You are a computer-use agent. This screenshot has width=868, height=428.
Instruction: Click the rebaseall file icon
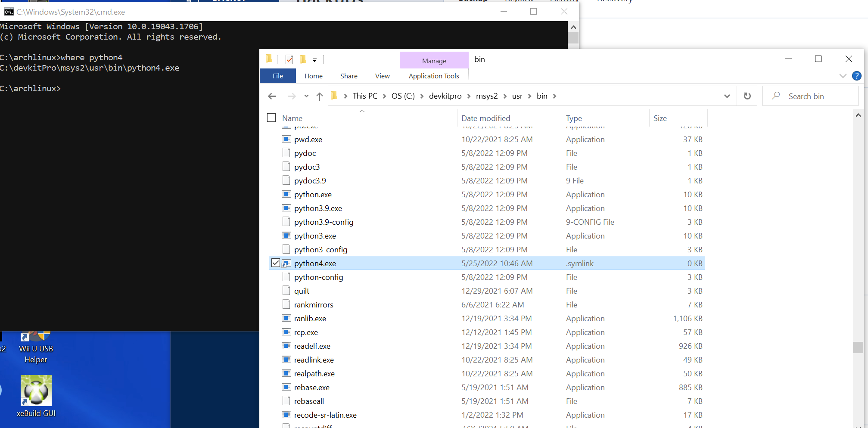pos(286,401)
